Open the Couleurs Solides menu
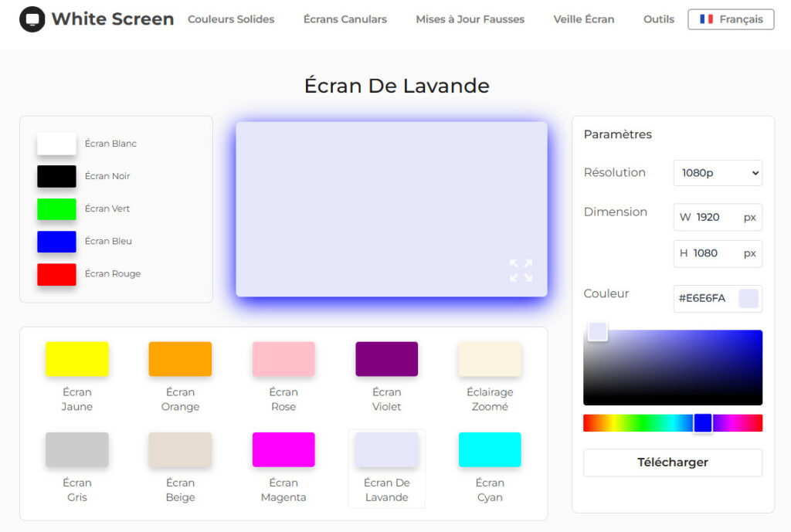Viewport: 791px width, 532px height. (x=231, y=19)
